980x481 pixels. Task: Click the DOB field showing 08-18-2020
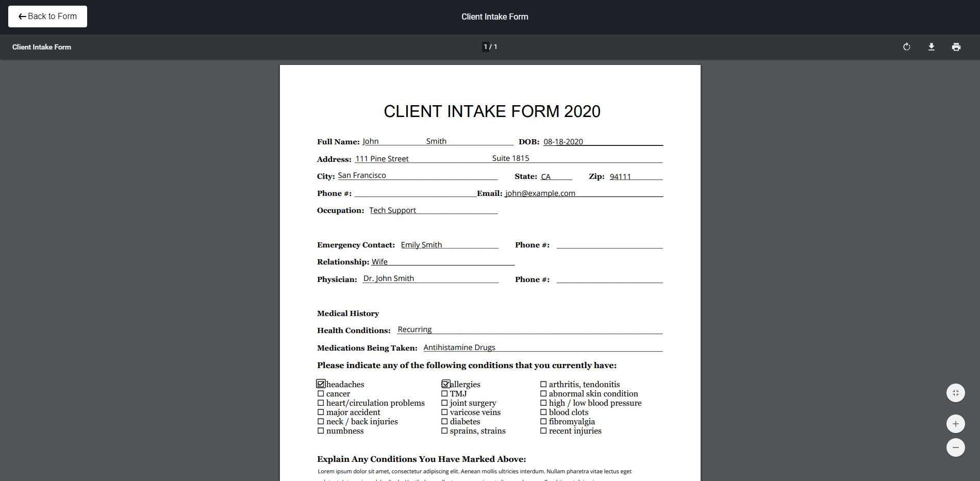[602, 142]
